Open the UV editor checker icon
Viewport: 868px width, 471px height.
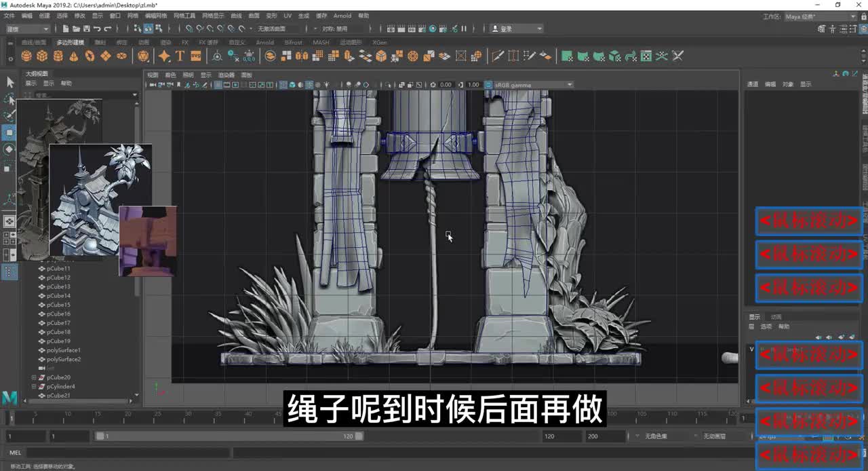click(x=646, y=56)
